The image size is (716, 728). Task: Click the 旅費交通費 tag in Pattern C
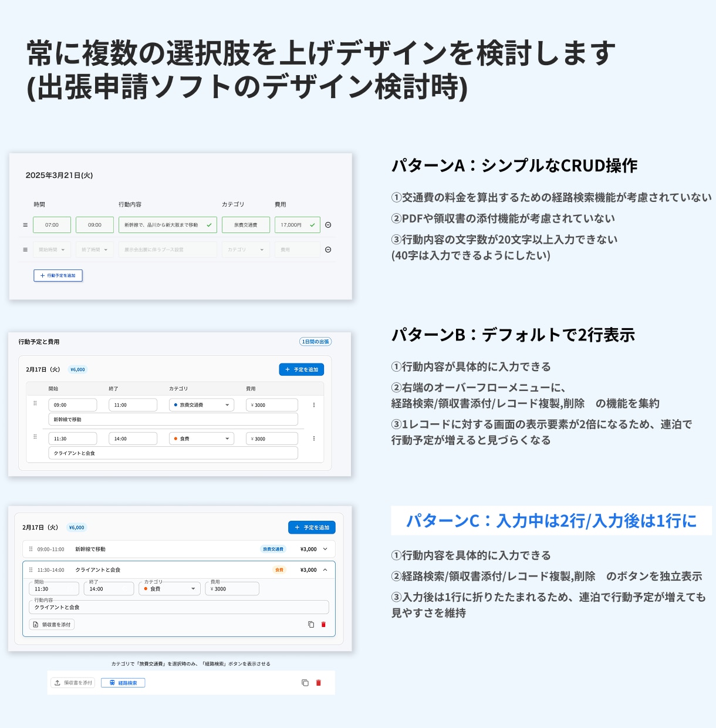(x=273, y=549)
